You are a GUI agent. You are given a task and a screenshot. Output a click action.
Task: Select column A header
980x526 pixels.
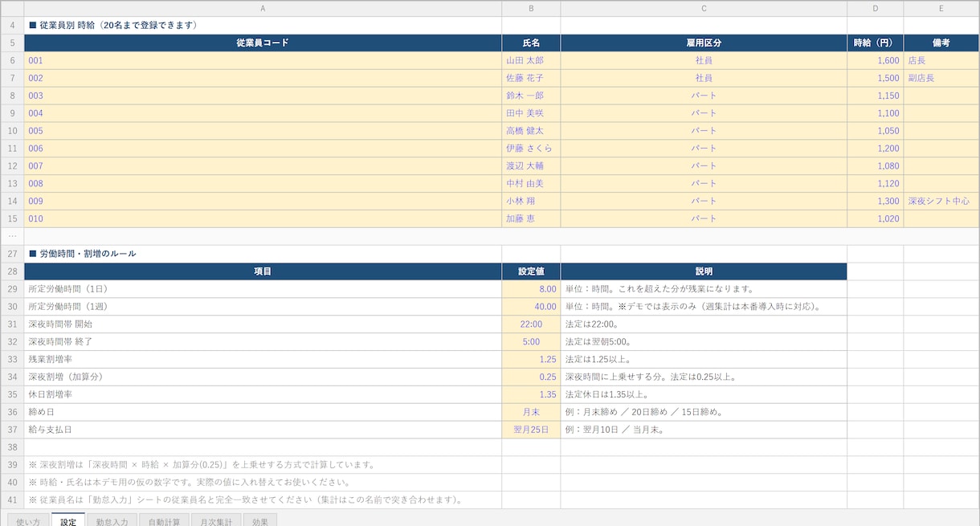(263, 8)
